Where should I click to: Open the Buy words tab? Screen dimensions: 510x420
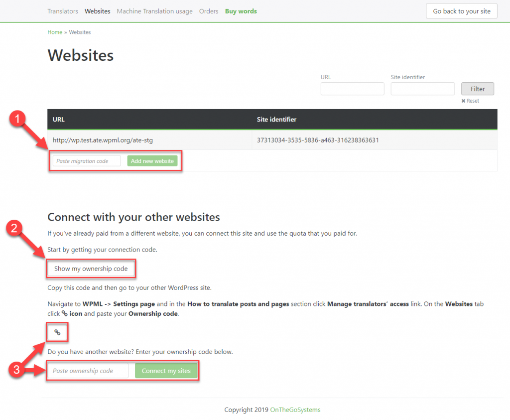(241, 11)
